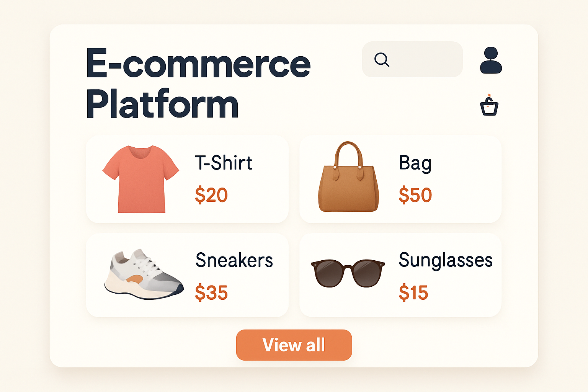Click the magnifying glass search icon
The image size is (588, 392).
(x=382, y=60)
